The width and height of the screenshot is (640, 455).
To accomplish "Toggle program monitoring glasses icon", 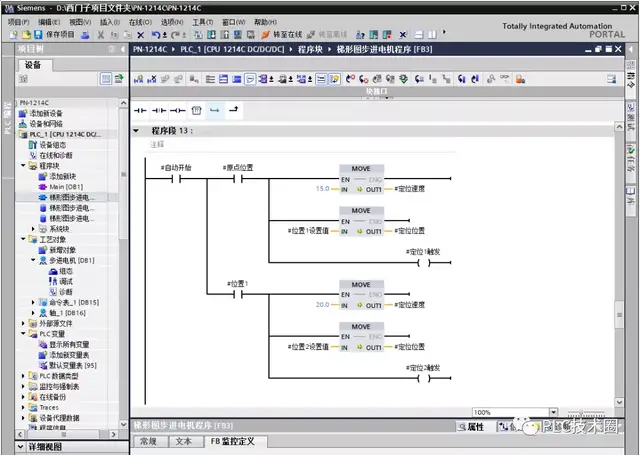I will click(x=505, y=79).
